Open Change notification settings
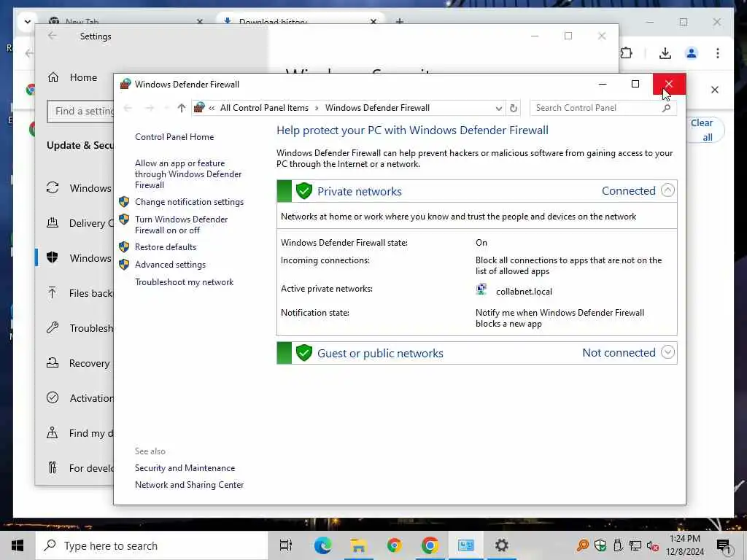Screen dimensions: 747x560 pos(189,202)
